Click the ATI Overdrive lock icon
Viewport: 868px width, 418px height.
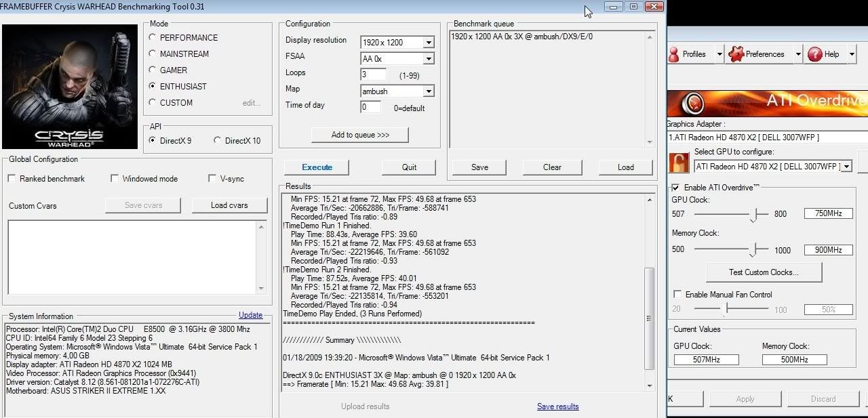[679, 162]
